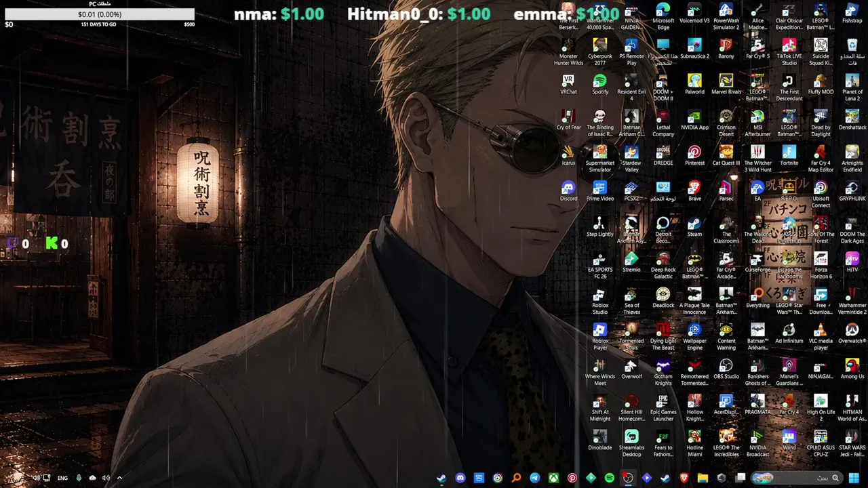This screenshot has width=868, height=488.
Task: Select the Brave browser desktop icon
Action: (x=694, y=191)
